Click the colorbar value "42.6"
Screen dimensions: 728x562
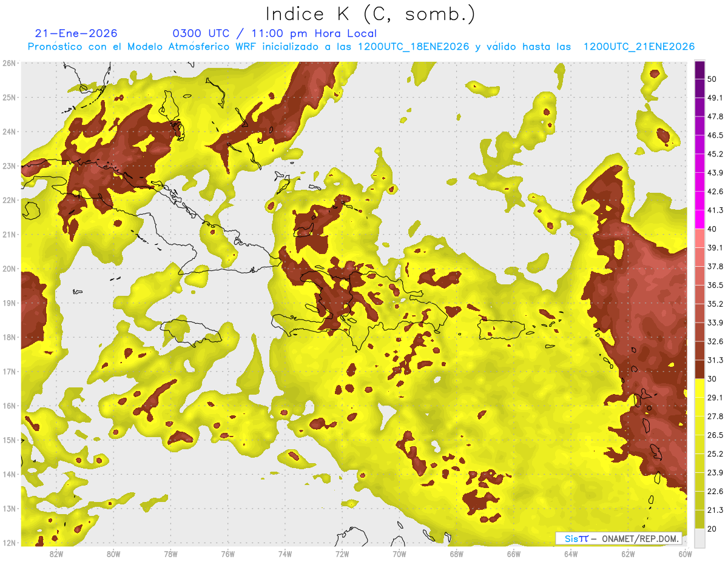click(715, 192)
